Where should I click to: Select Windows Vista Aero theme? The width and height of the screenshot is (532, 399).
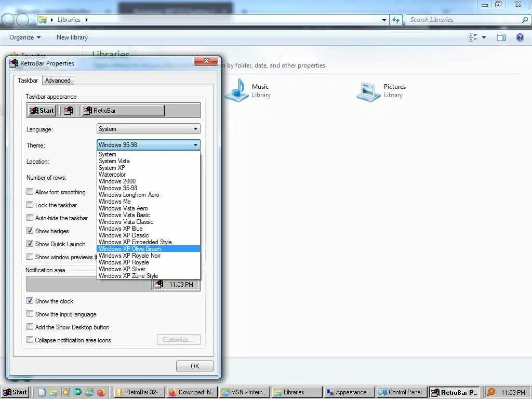coord(148,208)
